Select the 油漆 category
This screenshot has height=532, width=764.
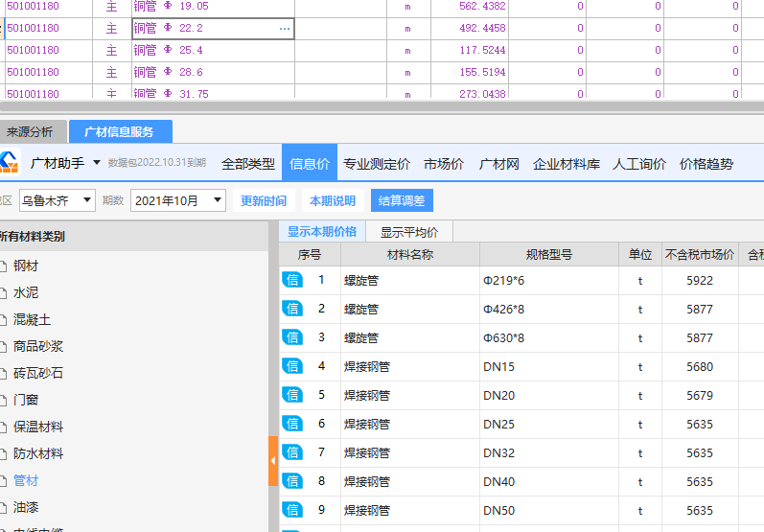pos(26,507)
